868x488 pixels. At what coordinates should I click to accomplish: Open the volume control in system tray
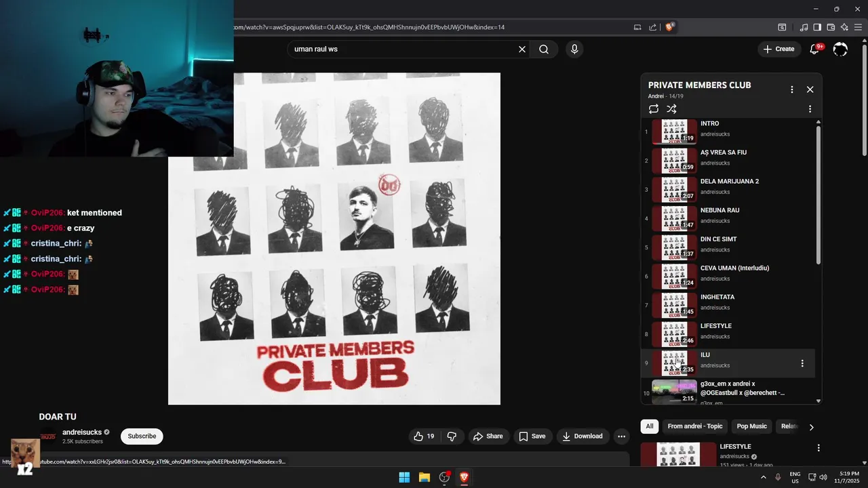click(x=823, y=477)
